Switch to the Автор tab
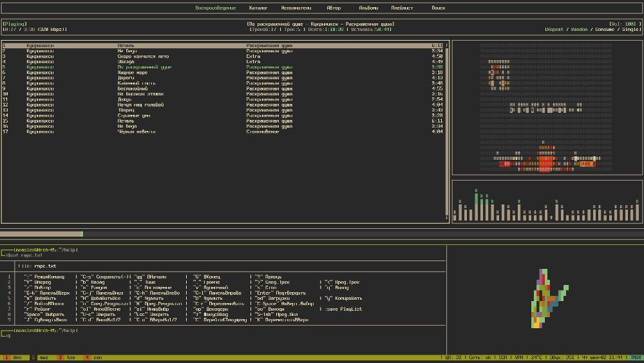 pyautogui.click(x=334, y=8)
